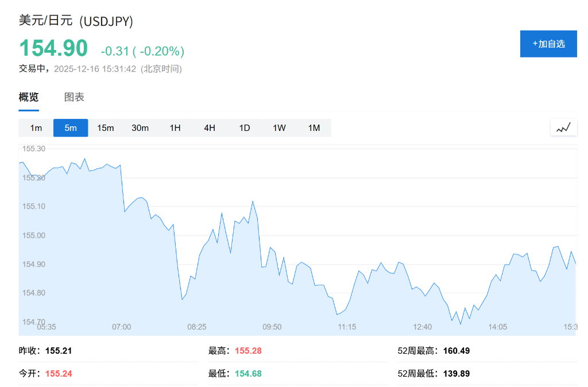The width and height of the screenshot is (588, 387).
Task: Click the 最高 value 155.28
Action: (247, 350)
